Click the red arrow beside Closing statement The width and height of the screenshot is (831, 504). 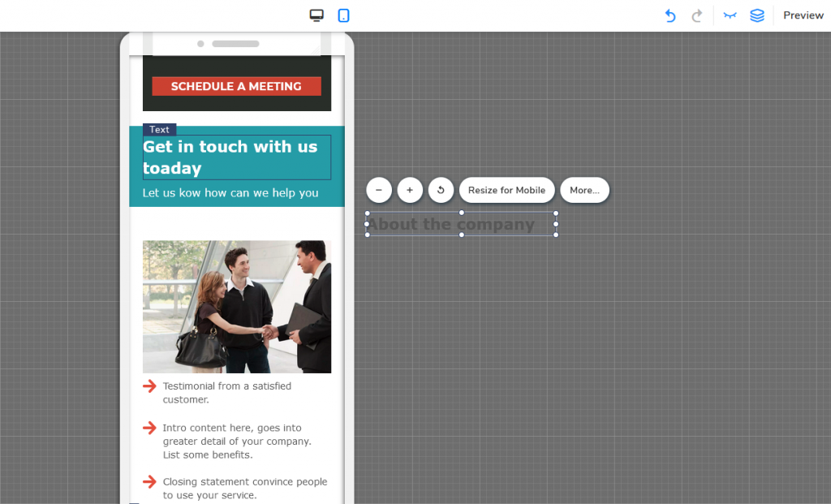tap(149, 482)
